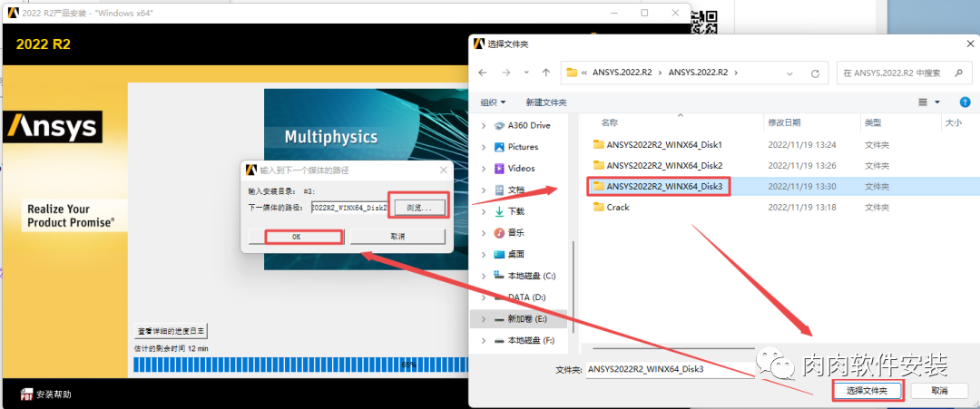Click the Crack folder icon
The width and height of the screenshot is (980, 409).
pyautogui.click(x=599, y=207)
